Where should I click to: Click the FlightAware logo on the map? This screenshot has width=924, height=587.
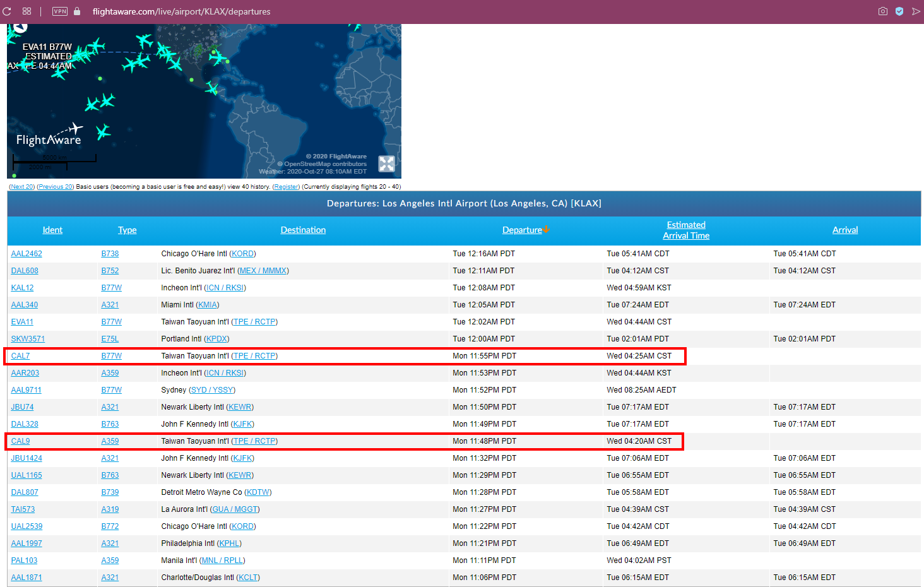click(x=49, y=136)
